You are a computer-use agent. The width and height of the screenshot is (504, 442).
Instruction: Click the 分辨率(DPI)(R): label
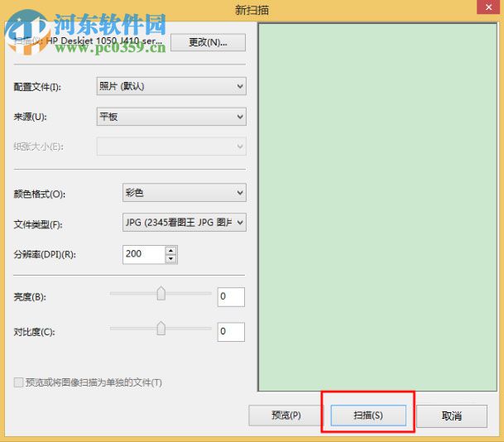[45, 254]
